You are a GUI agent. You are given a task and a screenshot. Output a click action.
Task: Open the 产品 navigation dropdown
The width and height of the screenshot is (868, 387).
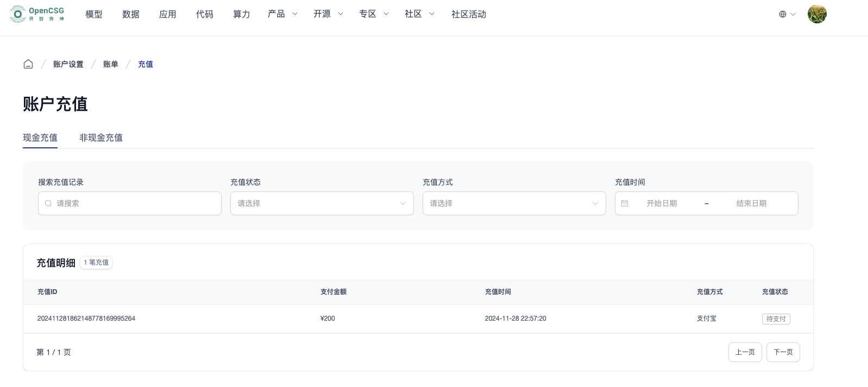(282, 14)
